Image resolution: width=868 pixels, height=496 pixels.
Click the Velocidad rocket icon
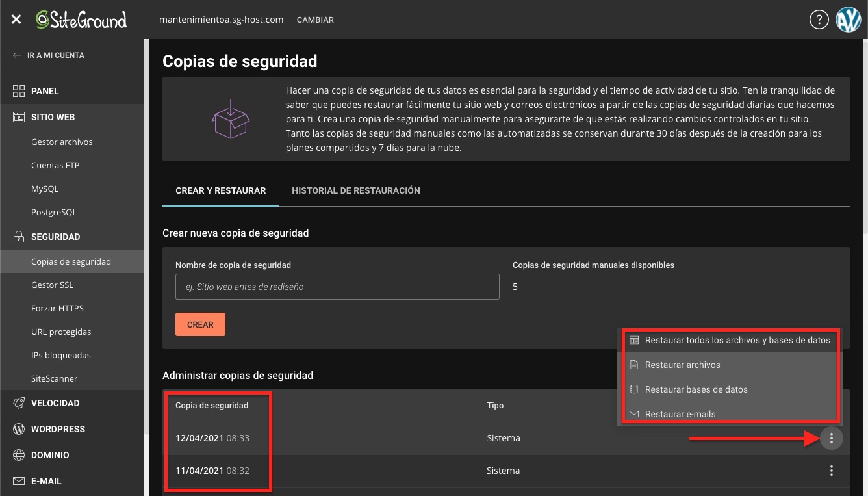(19, 403)
